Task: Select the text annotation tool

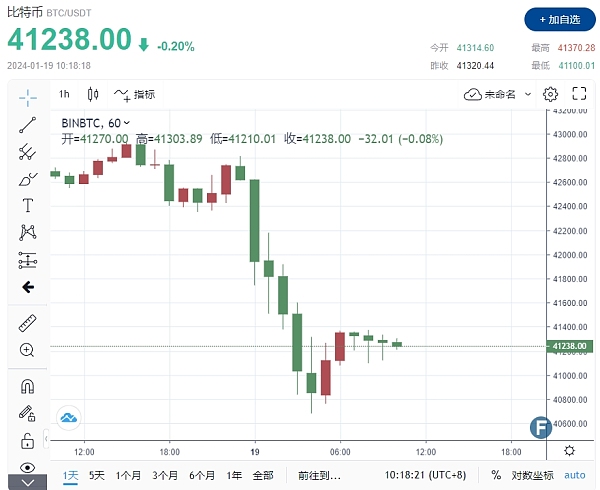Action: click(27, 206)
